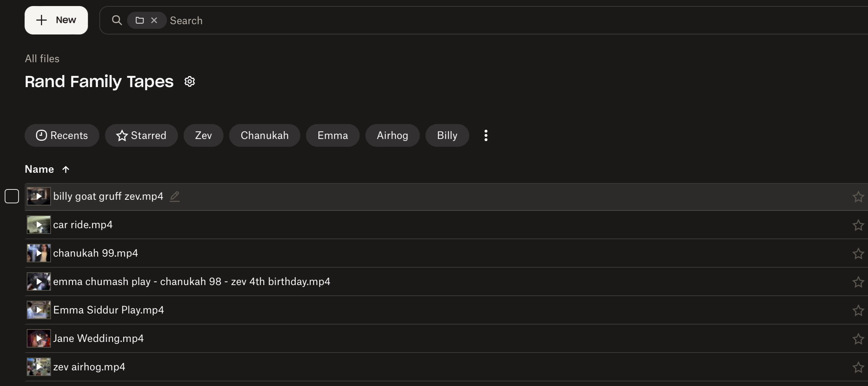This screenshot has height=386, width=868.
Task: Star chanukah 99.mp4 file
Action: (x=858, y=253)
